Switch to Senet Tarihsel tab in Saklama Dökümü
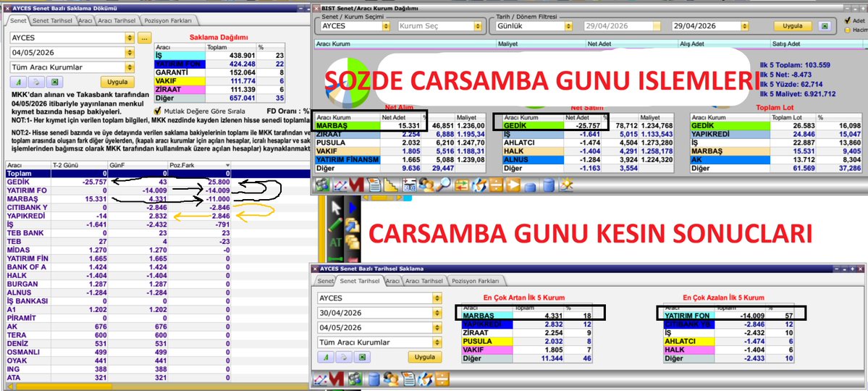868x391 pixels. pyautogui.click(x=52, y=20)
